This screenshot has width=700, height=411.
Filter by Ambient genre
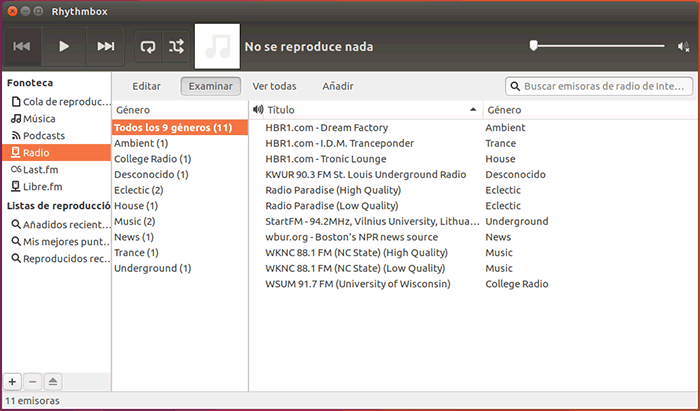(x=180, y=143)
